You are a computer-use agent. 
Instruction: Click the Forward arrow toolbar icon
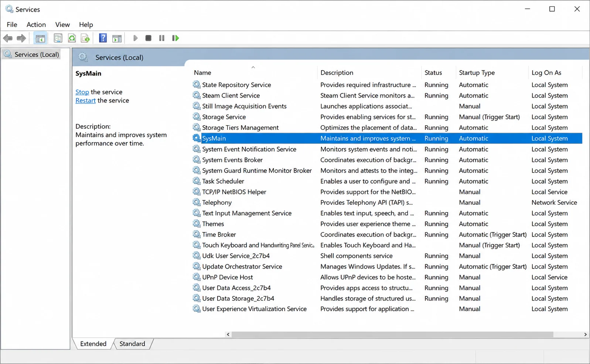coord(21,38)
